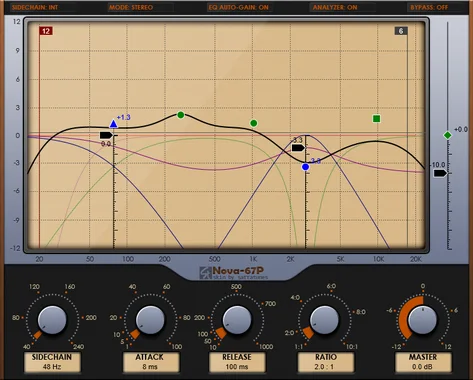The height and width of the screenshot is (380, 473).
Task: Click the +0.0 output gain label
Action: coord(461,129)
